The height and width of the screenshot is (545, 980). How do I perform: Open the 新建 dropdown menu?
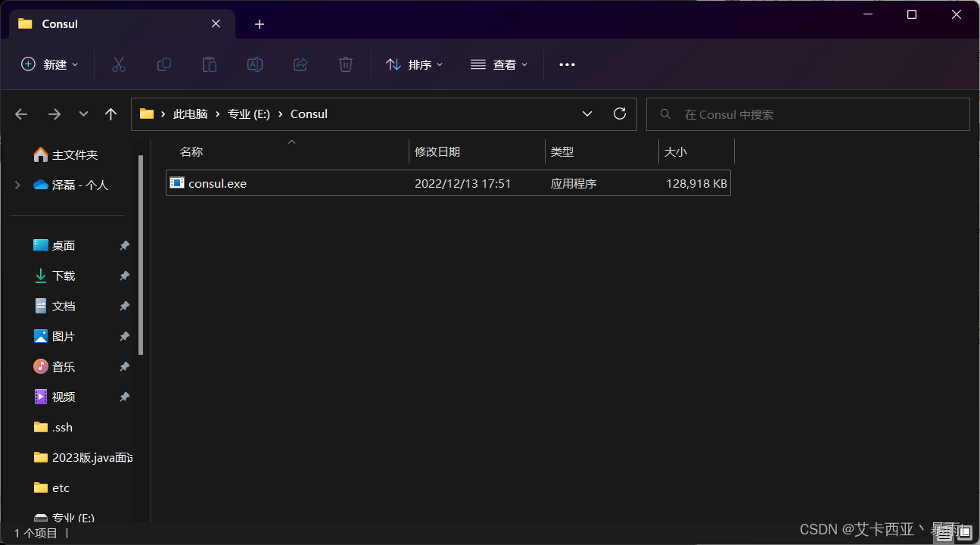50,64
